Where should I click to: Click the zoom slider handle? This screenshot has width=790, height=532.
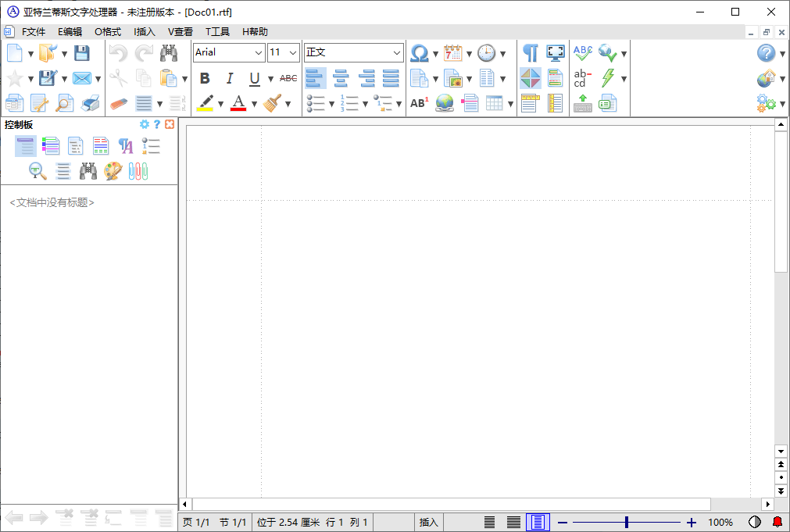pyautogui.click(x=627, y=523)
